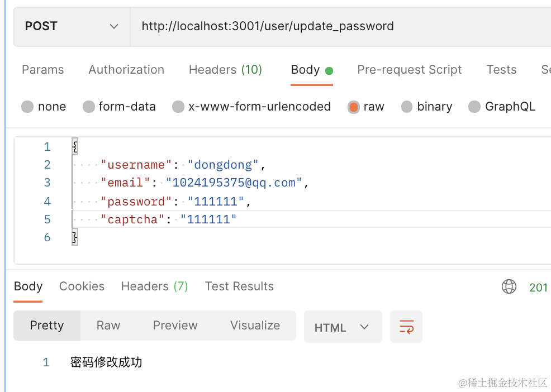Image resolution: width=551 pixels, height=392 pixels.
Task: Switch to the Params tab
Action: pyautogui.click(x=42, y=70)
